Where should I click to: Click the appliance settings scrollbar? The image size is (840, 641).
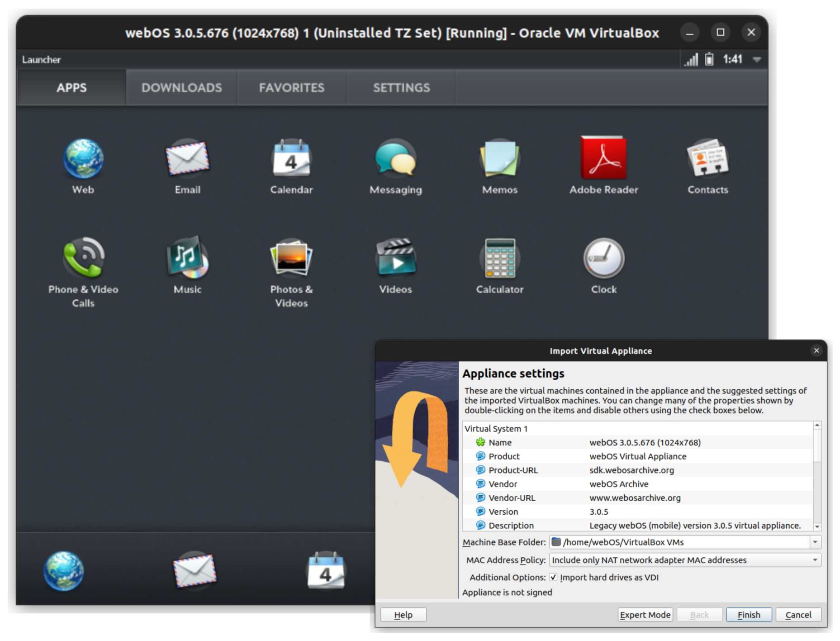817,475
